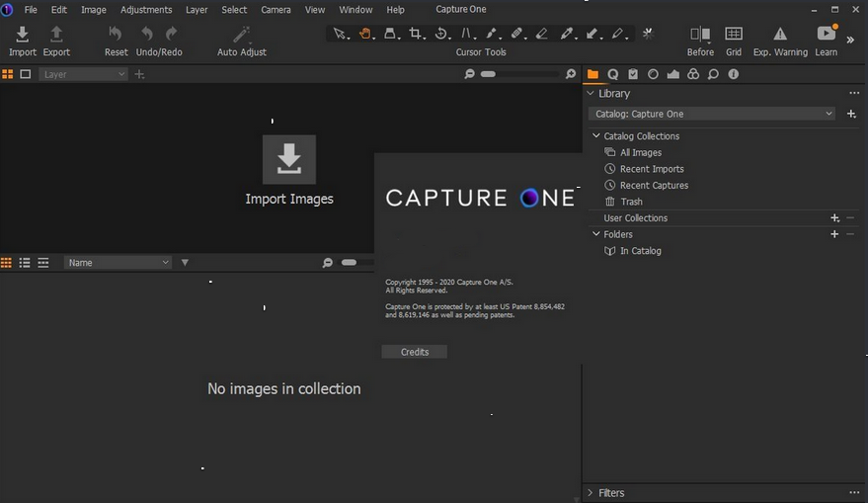This screenshot has height=503, width=868.
Task: Set browser to filmstrip view
Action: (x=43, y=263)
